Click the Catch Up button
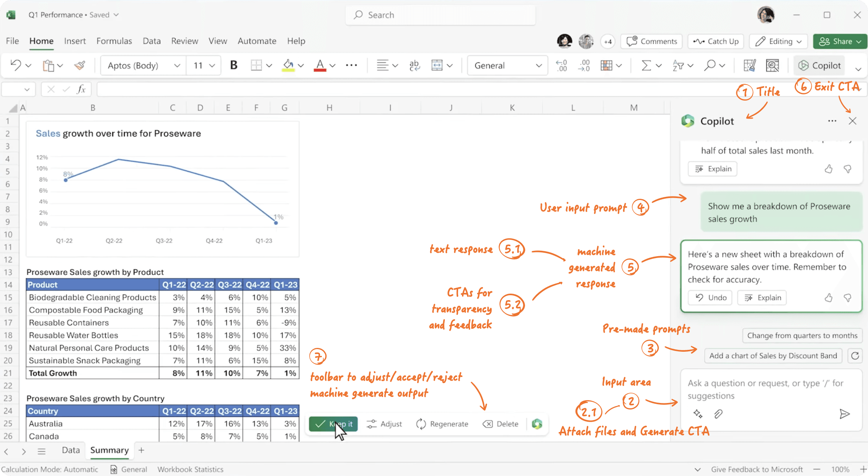868x476 pixels. tap(716, 41)
